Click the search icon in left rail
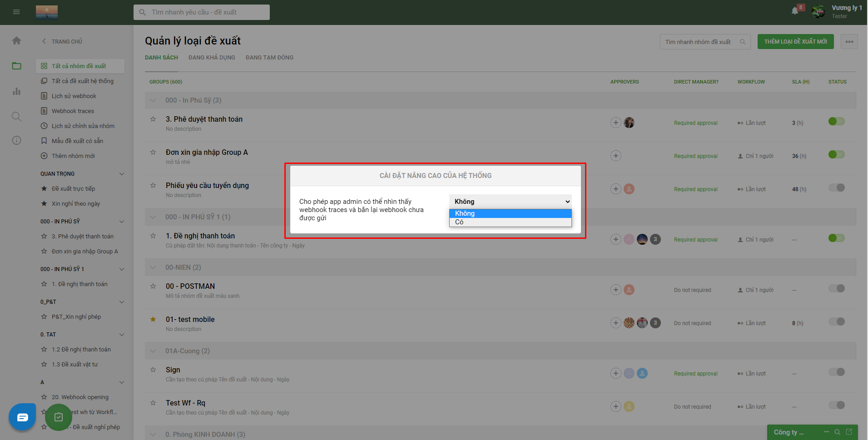The image size is (868, 440). pyautogui.click(x=16, y=117)
